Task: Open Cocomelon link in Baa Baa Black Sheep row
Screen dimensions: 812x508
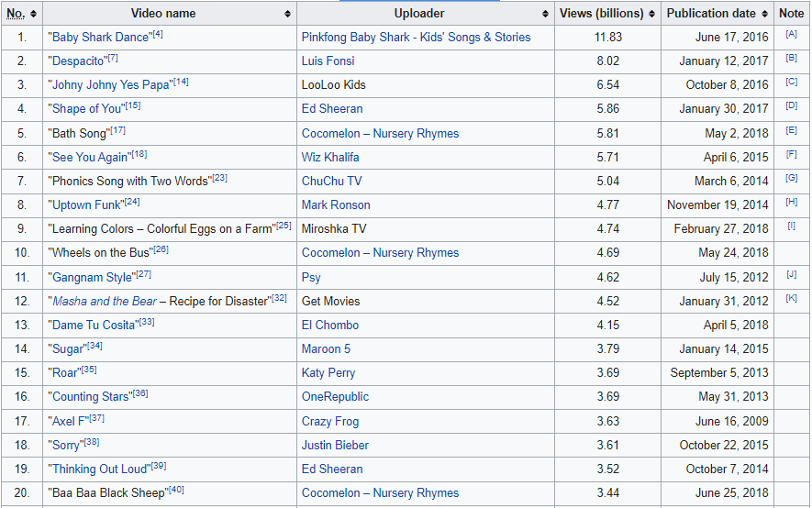Action: pos(380,492)
